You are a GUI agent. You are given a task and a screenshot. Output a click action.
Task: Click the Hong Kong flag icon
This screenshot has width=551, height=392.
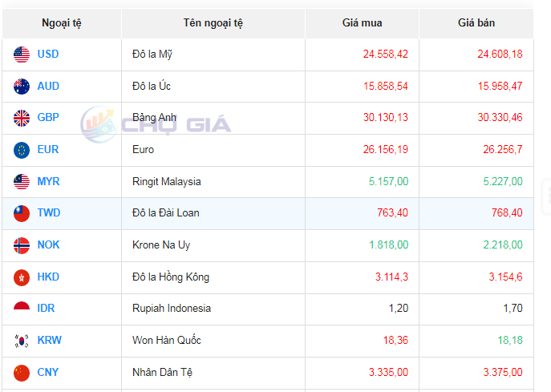22,277
